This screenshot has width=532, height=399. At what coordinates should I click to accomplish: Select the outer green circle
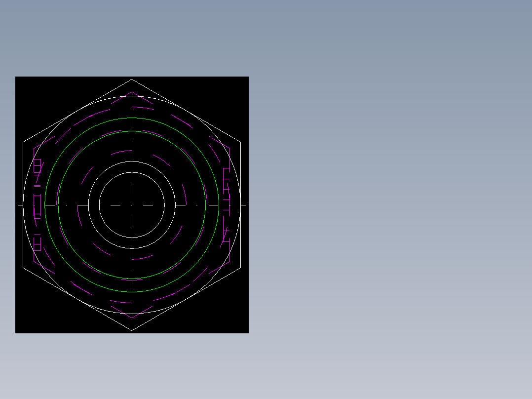[132, 119]
